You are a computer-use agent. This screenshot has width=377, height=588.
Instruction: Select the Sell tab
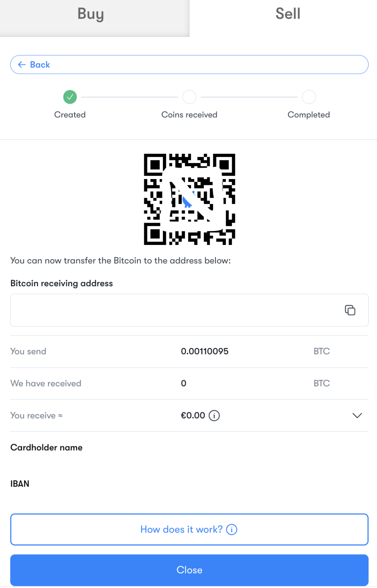(x=288, y=14)
